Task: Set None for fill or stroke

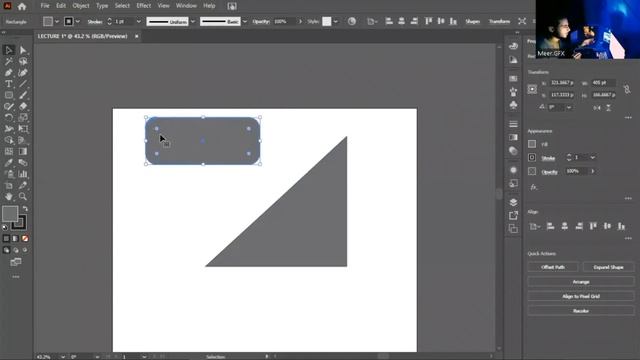Action: point(25,238)
